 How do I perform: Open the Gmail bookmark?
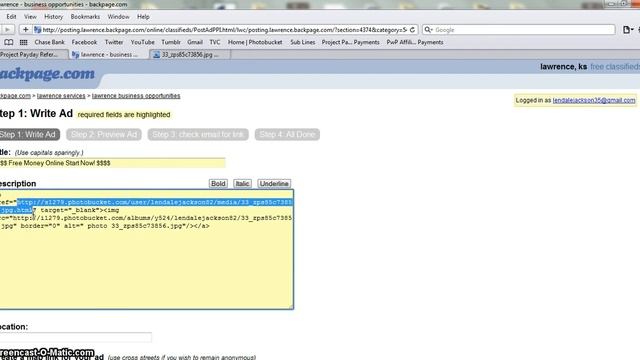point(195,42)
